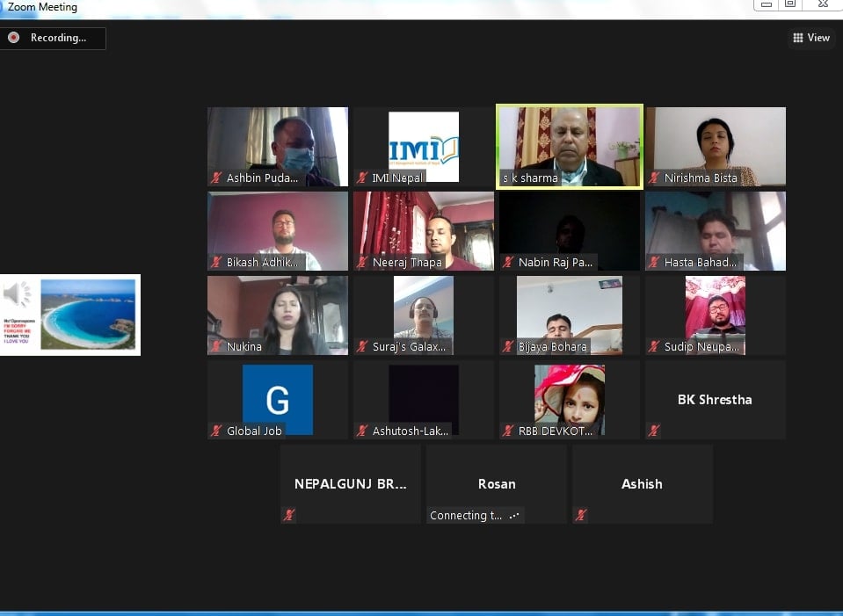This screenshot has width=843, height=616.
Task: Click muted mic icon beside Nirishma Bista name
Action: (654, 178)
